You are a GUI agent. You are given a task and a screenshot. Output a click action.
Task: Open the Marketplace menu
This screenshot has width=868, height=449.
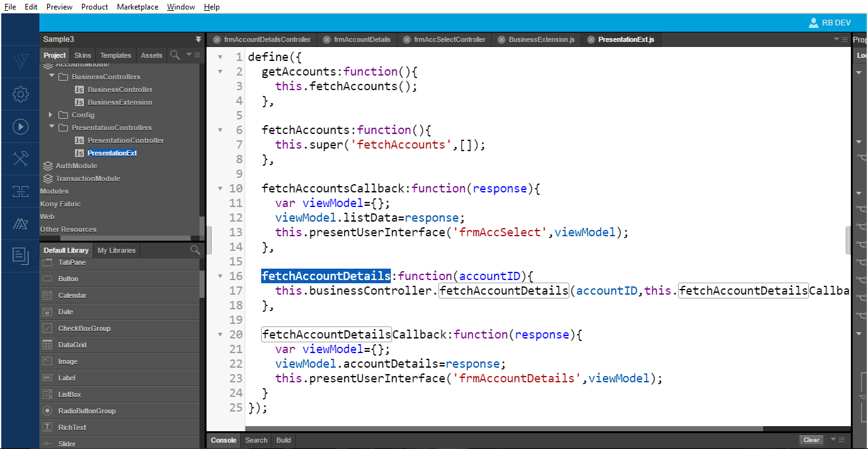[x=138, y=7]
